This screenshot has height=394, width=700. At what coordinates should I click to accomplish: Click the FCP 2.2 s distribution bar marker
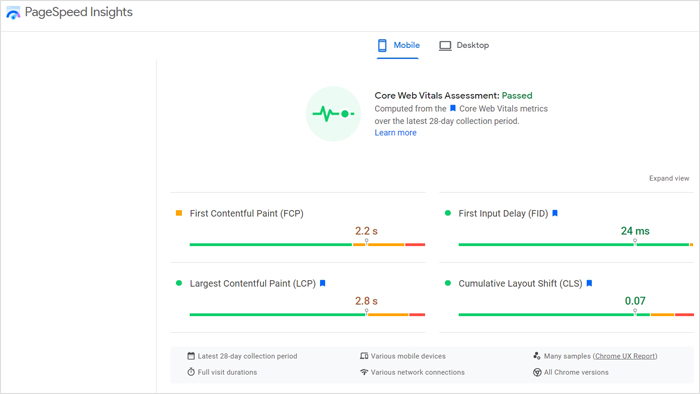366,241
